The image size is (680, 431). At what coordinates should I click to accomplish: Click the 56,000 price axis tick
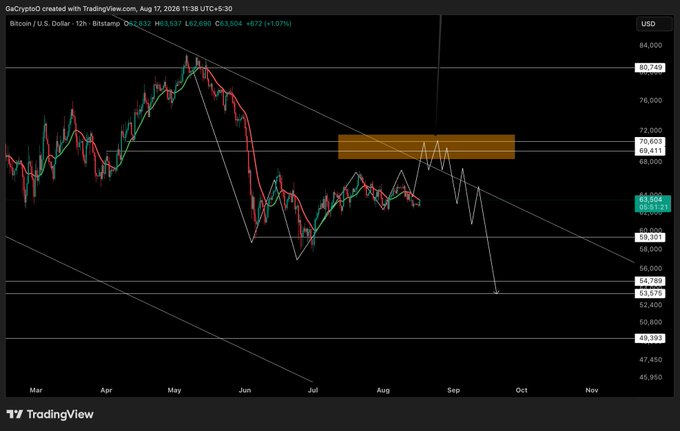point(651,268)
